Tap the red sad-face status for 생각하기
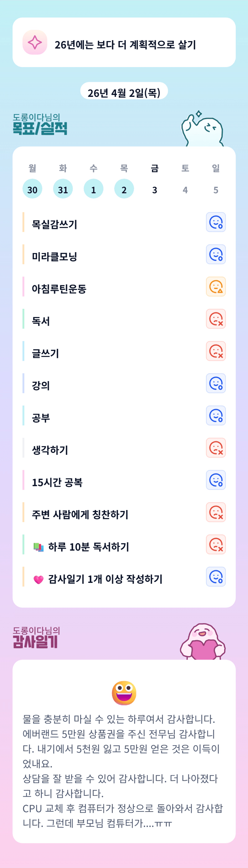 point(216,448)
